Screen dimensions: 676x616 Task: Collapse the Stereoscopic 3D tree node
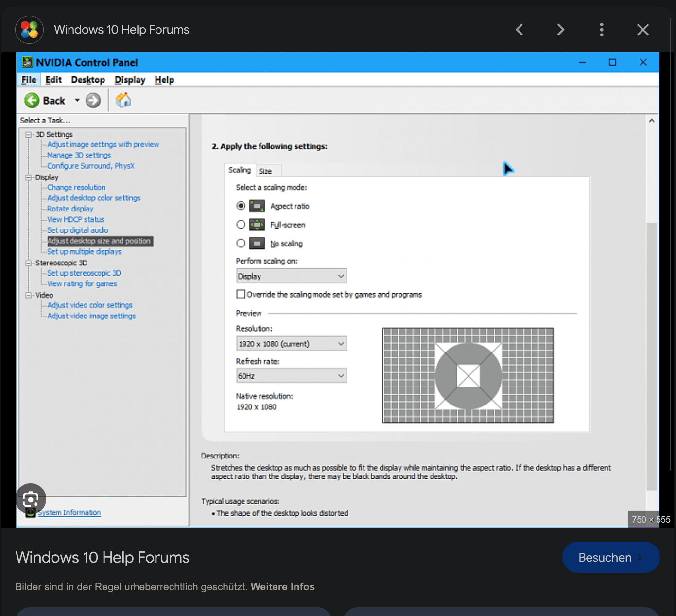[x=29, y=263]
